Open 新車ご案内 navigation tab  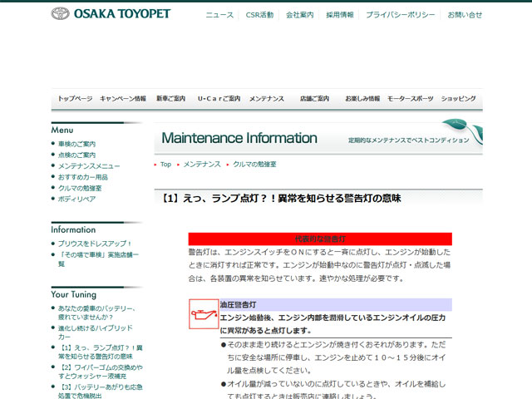click(x=172, y=99)
